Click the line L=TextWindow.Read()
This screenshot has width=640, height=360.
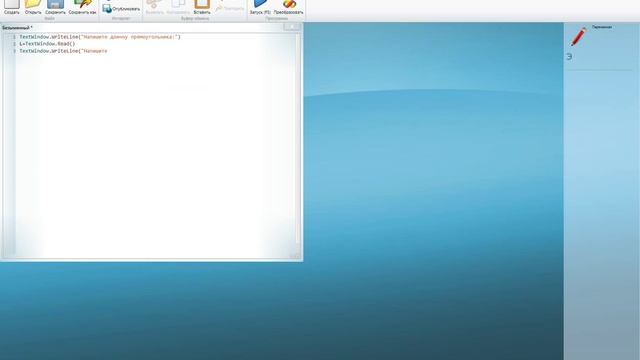click(47, 44)
